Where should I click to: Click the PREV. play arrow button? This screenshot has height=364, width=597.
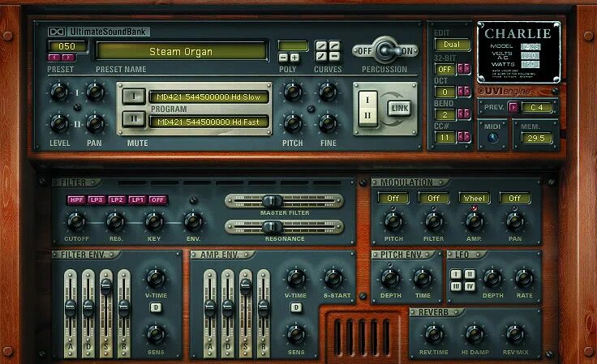[x=513, y=108]
